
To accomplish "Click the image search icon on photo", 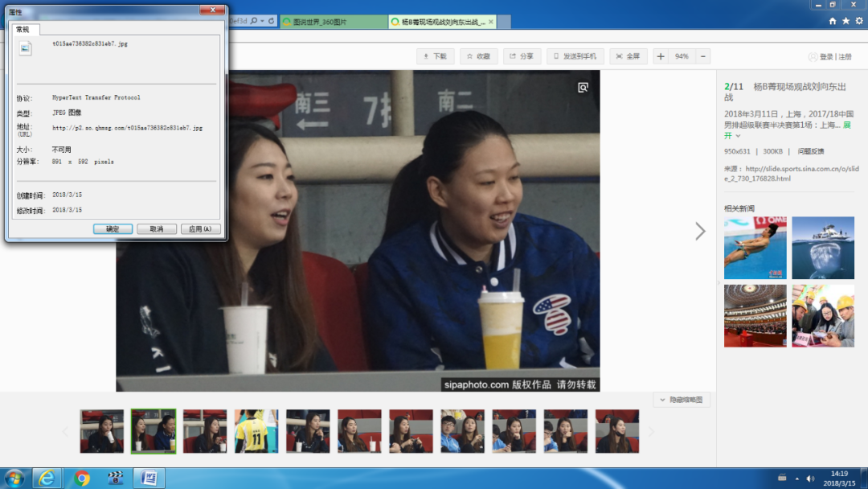I will [583, 88].
